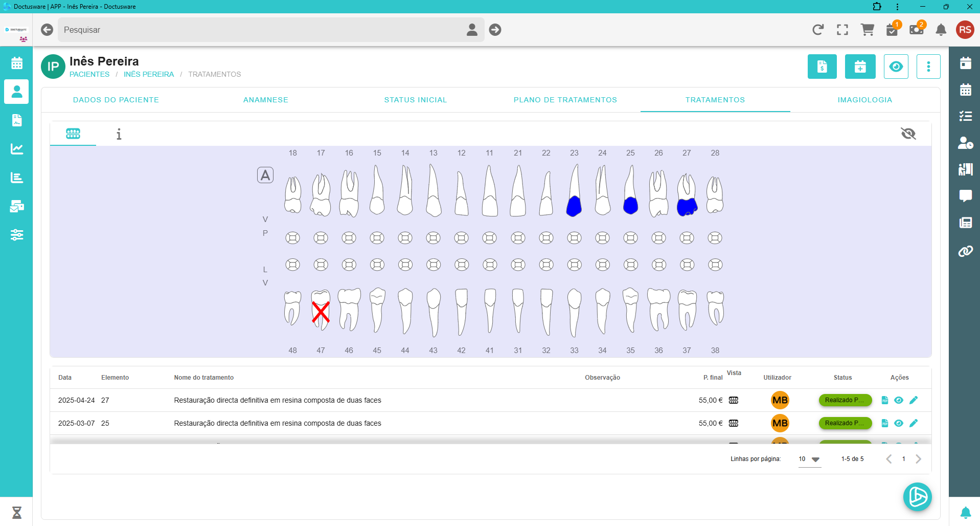Screen dimensions: 980x526
Task: Click the add appointment calendar button
Action: tap(860, 67)
